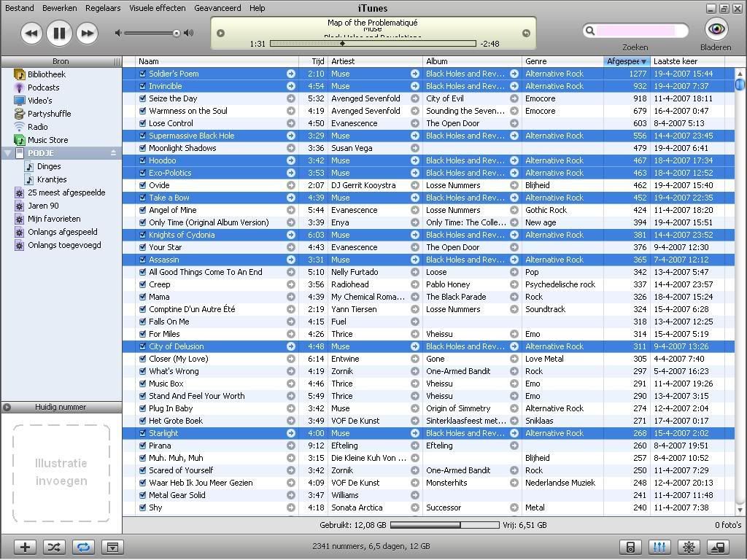This screenshot has width=747, height=560.
Task: Collapse the Huidig nummer artwork panel
Action: coord(7,408)
